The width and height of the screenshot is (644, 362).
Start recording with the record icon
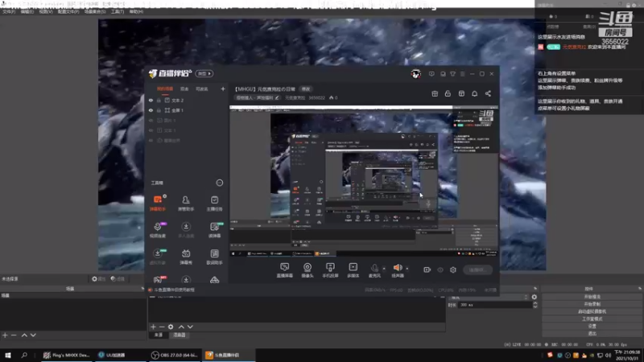tap(427, 269)
